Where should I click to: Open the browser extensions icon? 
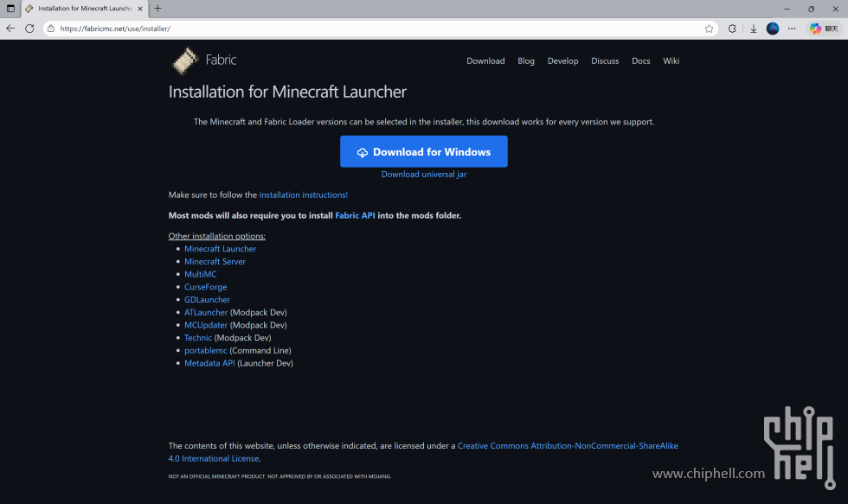point(732,29)
